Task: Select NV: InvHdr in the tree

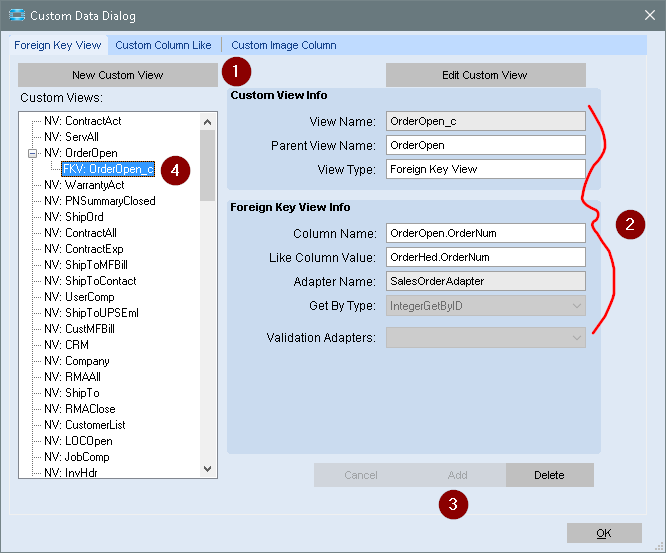Action: [x=71, y=472]
